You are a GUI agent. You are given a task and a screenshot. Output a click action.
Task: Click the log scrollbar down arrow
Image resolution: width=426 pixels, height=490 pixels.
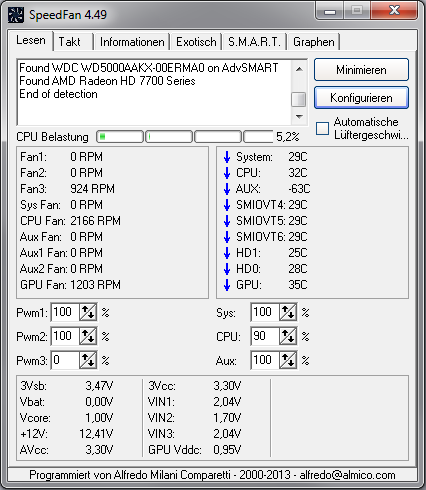coord(299,116)
